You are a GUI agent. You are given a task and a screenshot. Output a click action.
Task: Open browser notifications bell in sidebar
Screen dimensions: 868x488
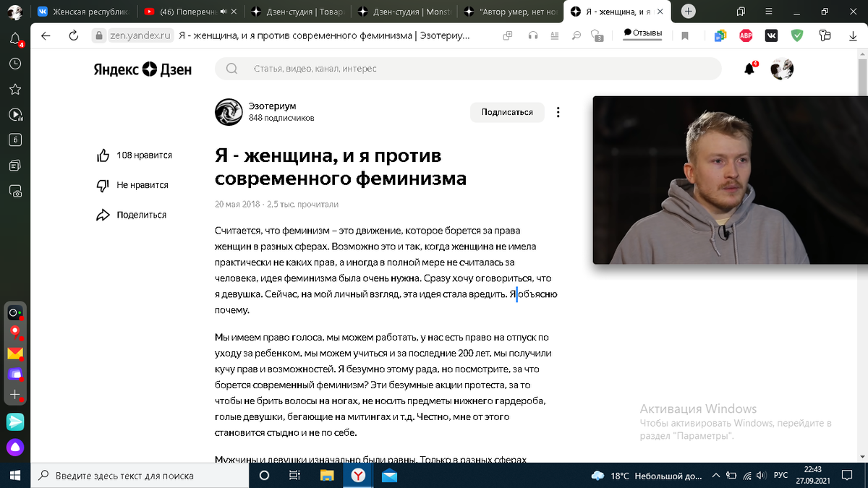[x=15, y=35]
